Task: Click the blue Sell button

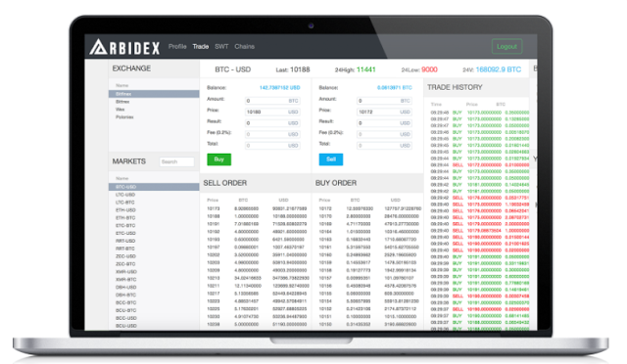Action: coord(331,159)
